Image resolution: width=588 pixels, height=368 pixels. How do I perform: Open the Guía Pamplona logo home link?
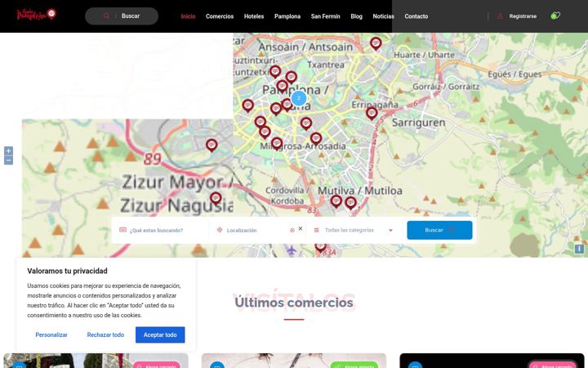tap(37, 15)
